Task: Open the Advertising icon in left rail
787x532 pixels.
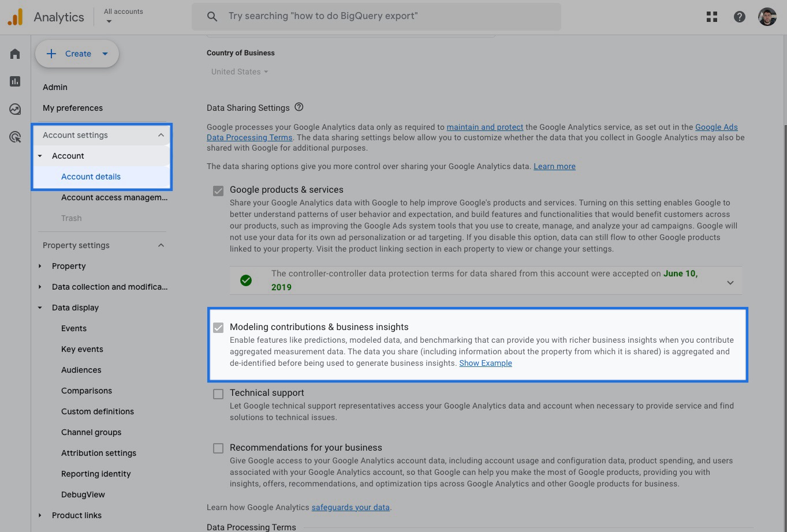Action: [15, 137]
